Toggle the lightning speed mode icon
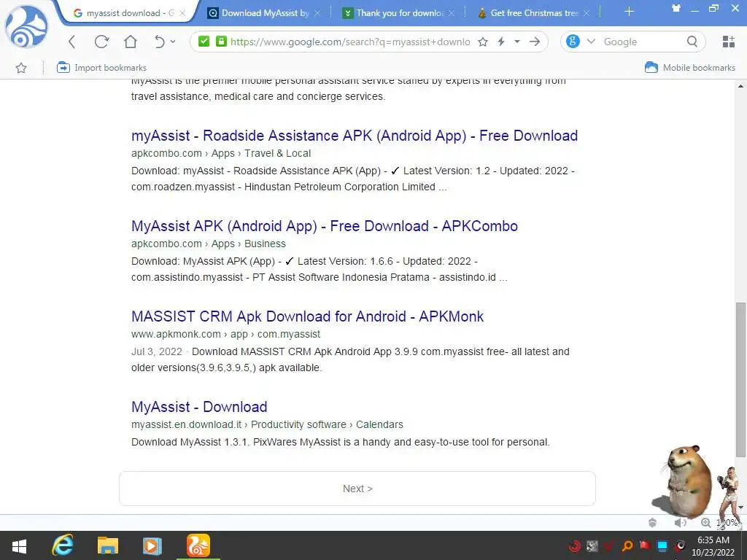This screenshot has width=747, height=560. pos(500,42)
